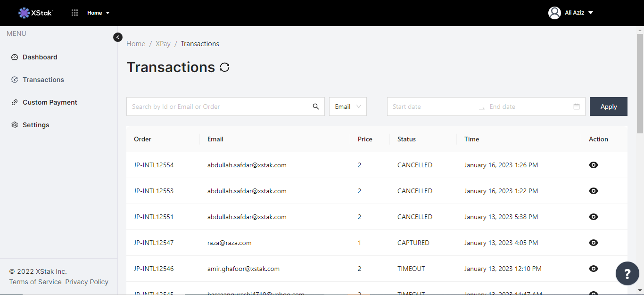Expand the Ali Aziz account menu
The image size is (644, 295).
pos(571,13)
